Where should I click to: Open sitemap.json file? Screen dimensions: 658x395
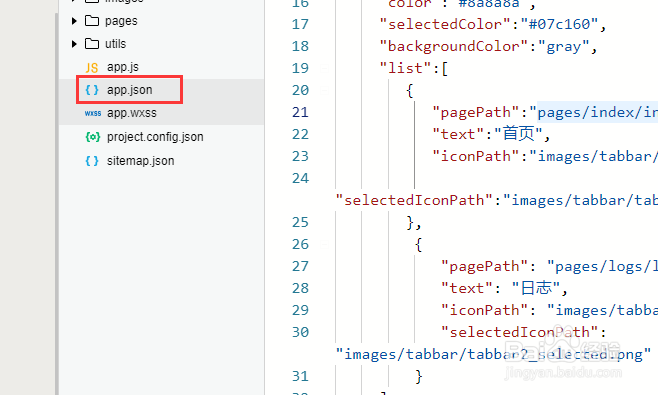pyautogui.click(x=140, y=161)
